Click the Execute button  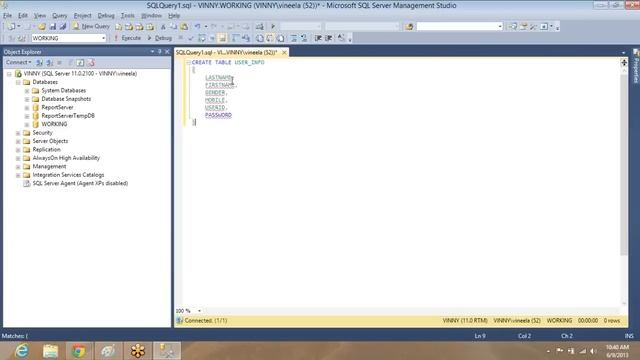coord(127,38)
